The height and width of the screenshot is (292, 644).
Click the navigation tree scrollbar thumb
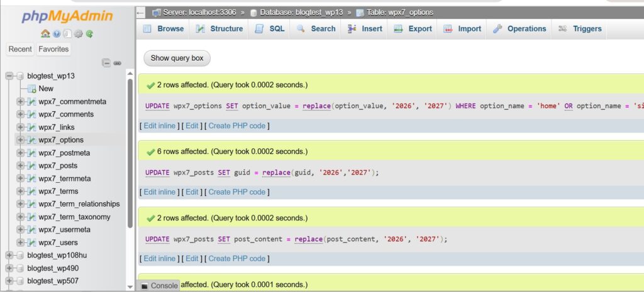[x=130, y=153]
